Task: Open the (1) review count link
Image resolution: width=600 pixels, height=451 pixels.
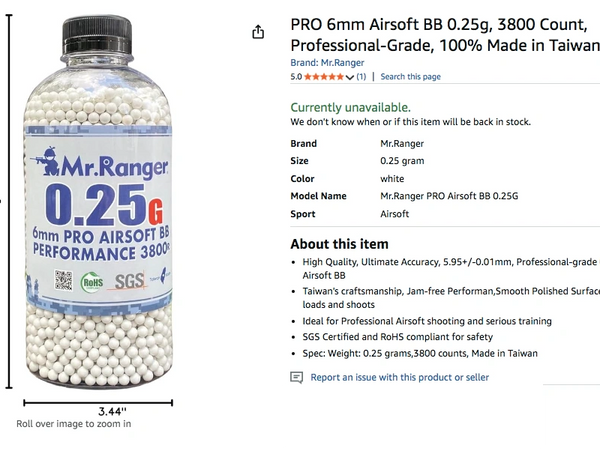Action: coord(361,77)
